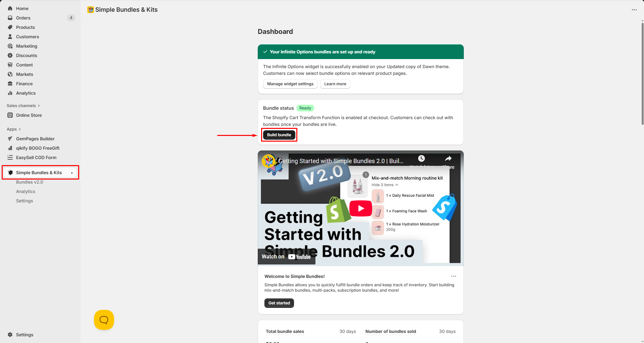Screen dimensions: 644x343
Task: Click the Simple Bundles & Kits sidebar icon
Action: point(10,173)
